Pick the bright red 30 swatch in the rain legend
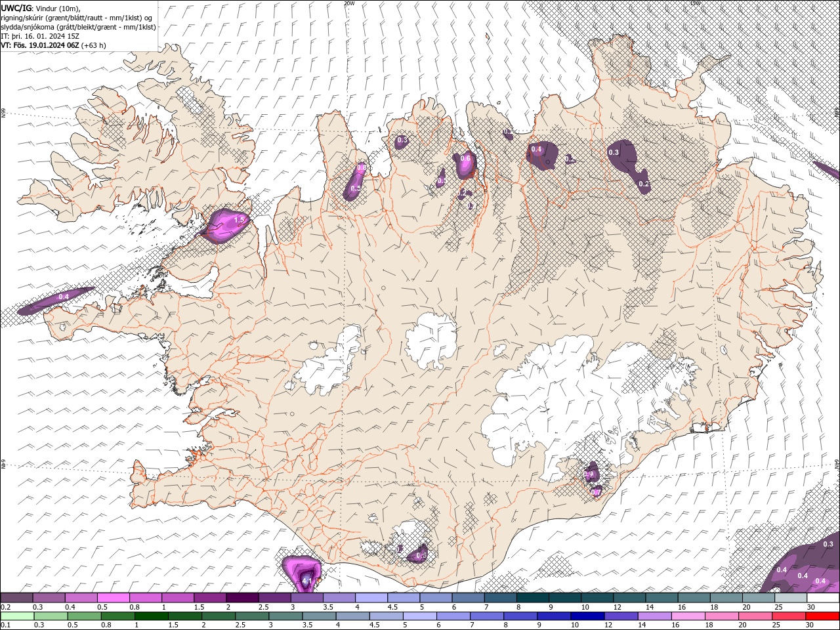The image size is (840, 630). tap(823, 616)
